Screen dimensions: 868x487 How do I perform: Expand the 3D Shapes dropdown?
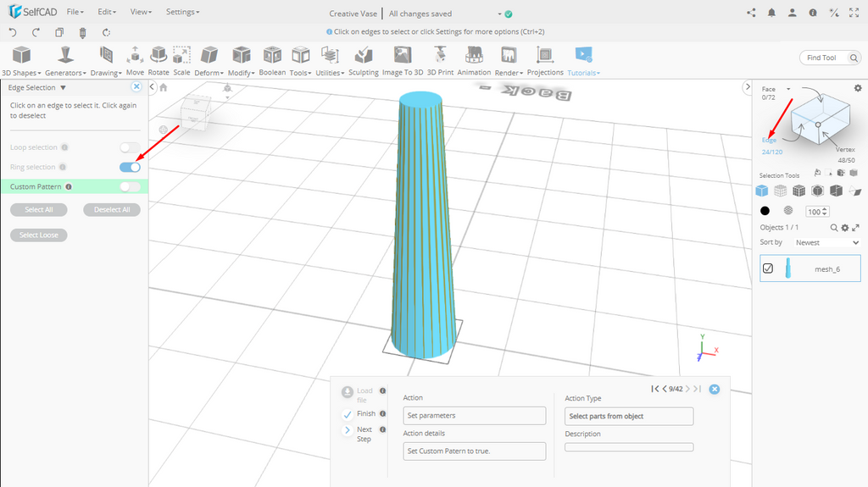21,73
